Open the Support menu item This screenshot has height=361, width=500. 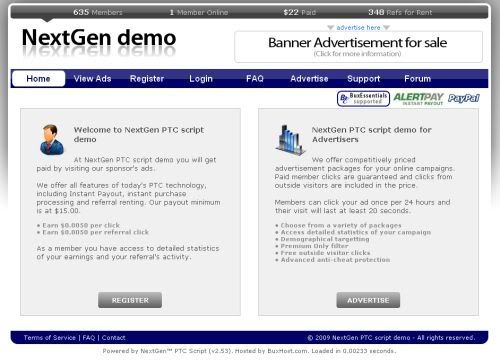[x=364, y=79]
